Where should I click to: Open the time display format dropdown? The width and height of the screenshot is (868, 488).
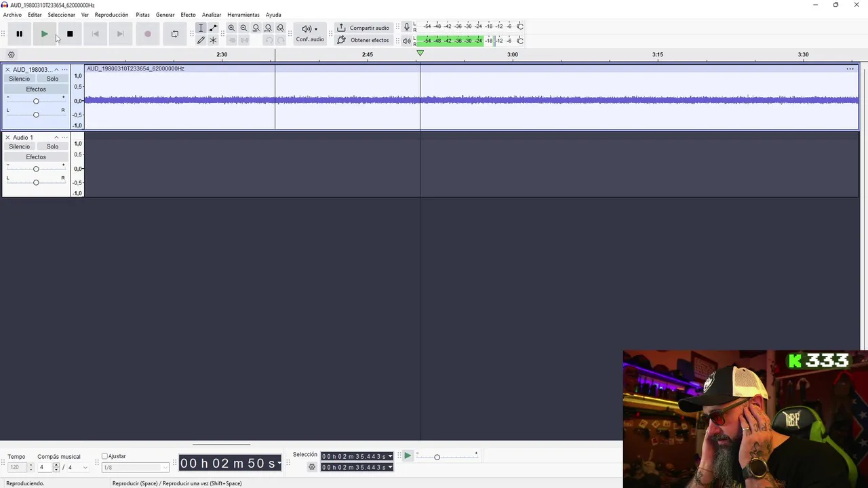click(279, 464)
